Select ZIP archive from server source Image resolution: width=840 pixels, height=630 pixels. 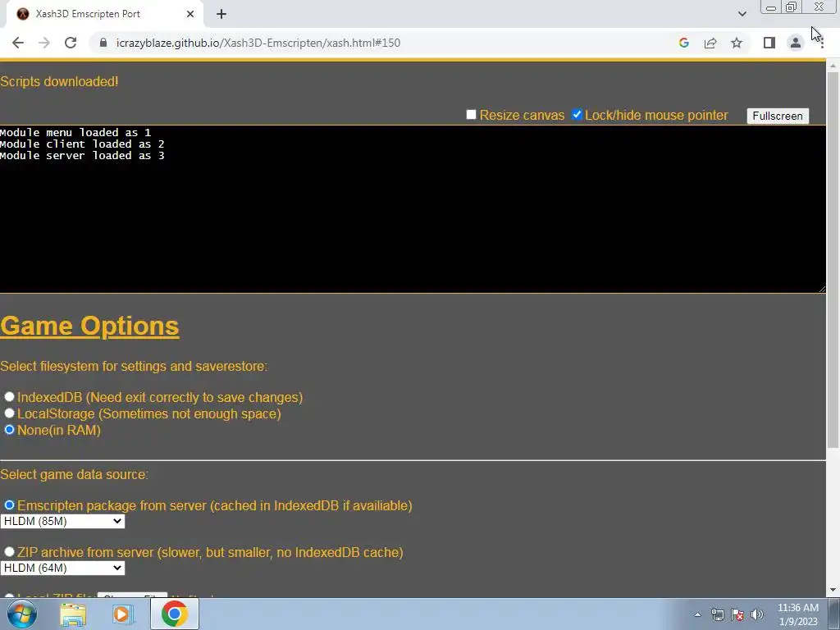point(9,552)
